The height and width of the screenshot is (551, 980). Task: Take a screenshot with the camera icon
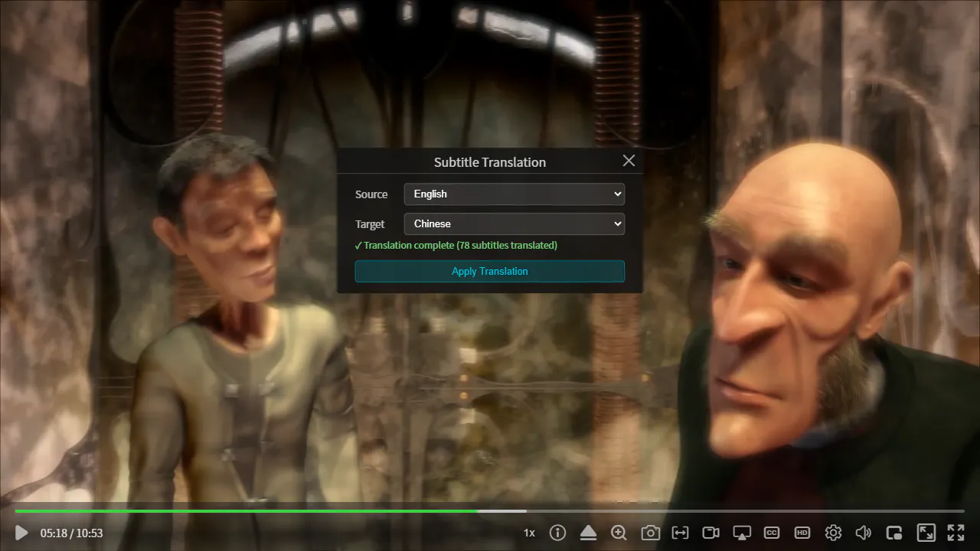point(650,533)
